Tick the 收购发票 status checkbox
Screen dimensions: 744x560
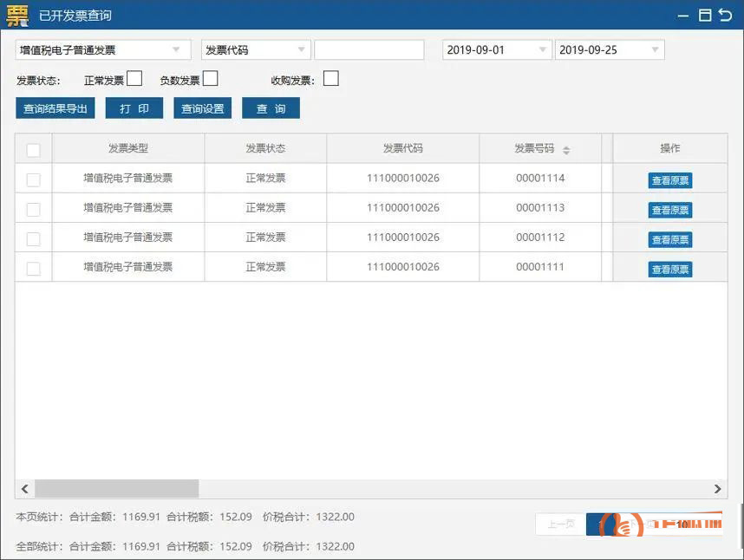pos(331,78)
